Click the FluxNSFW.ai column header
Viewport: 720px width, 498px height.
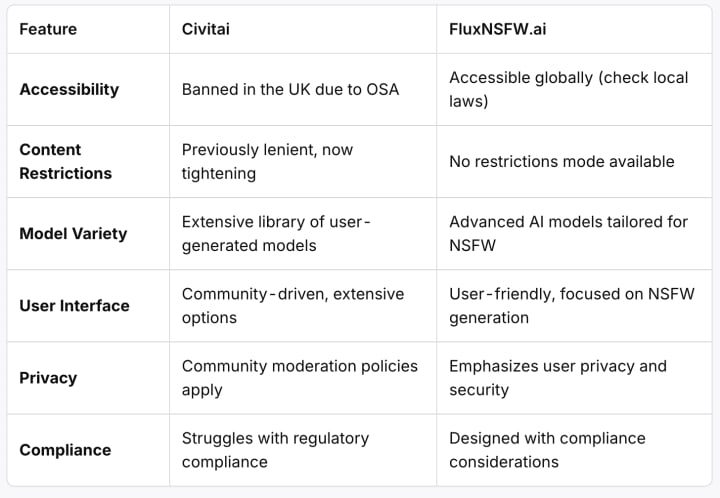pos(497,29)
